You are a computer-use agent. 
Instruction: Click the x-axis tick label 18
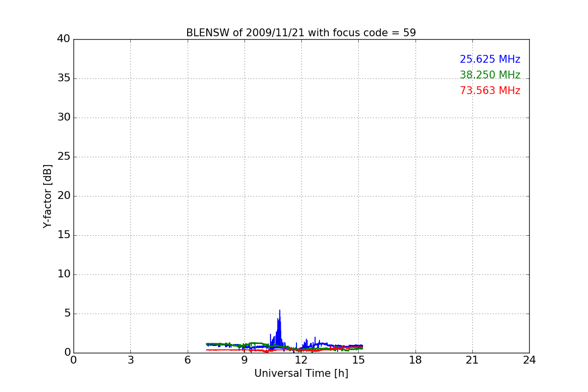pyautogui.click(x=416, y=360)
